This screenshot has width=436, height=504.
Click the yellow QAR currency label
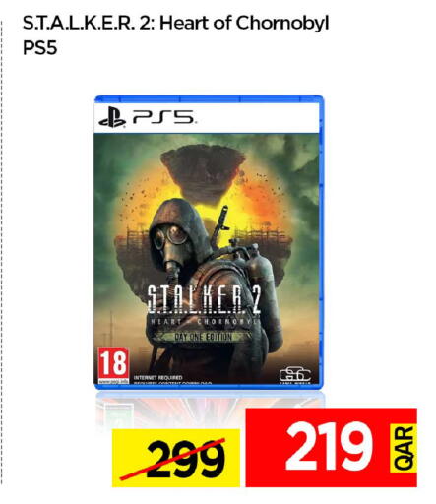point(404,448)
